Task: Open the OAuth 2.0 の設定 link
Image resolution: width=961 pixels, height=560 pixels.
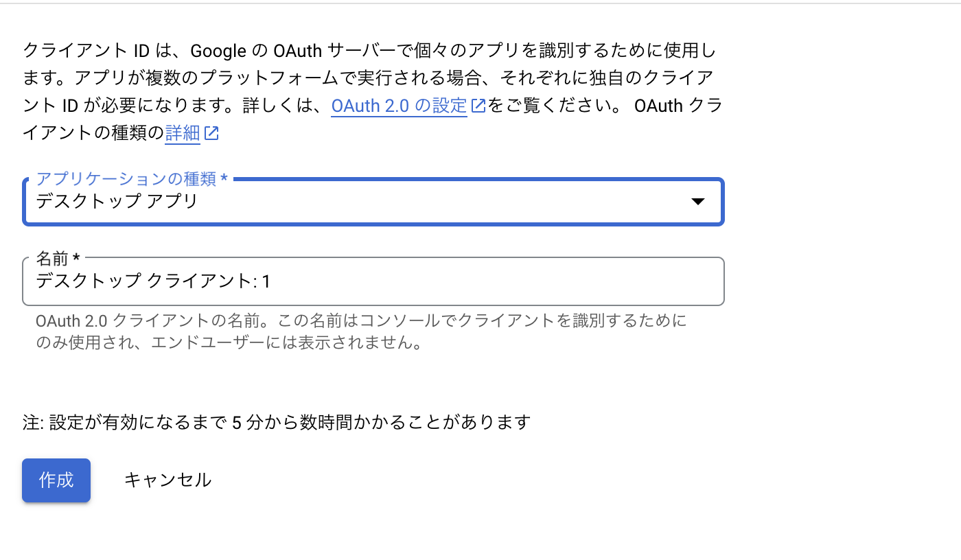Action: coord(399,106)
